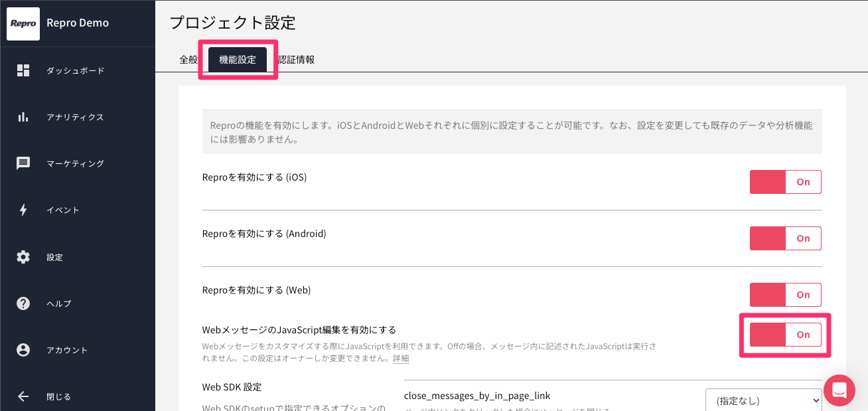Click the Web SDK 設定 heading

coord(232,387)
